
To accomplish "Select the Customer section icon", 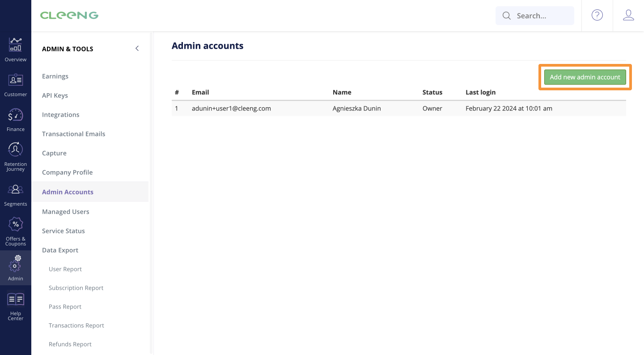I will [x=16, y=83].
